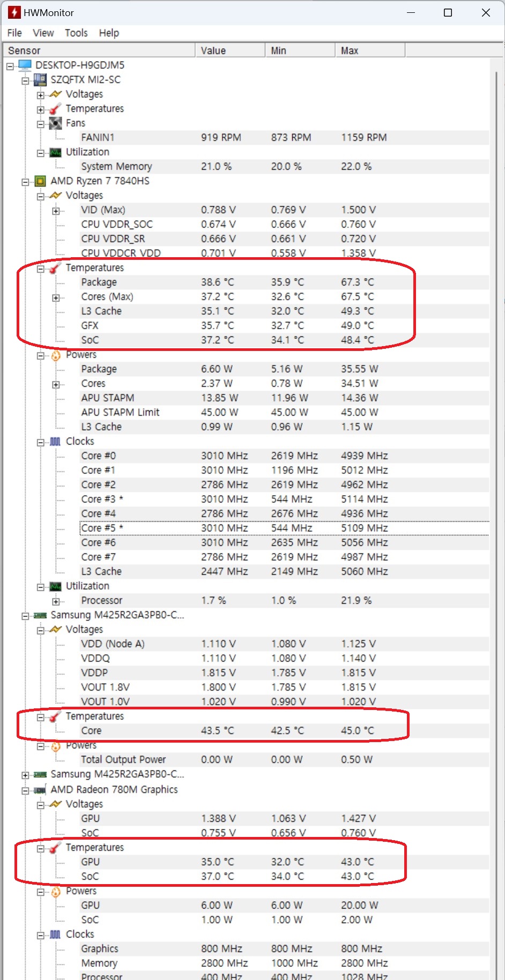Expand the motherboard Voltages node
Image resolution: width=505 pixels, height=980 pixels.
tap(41, 95)
